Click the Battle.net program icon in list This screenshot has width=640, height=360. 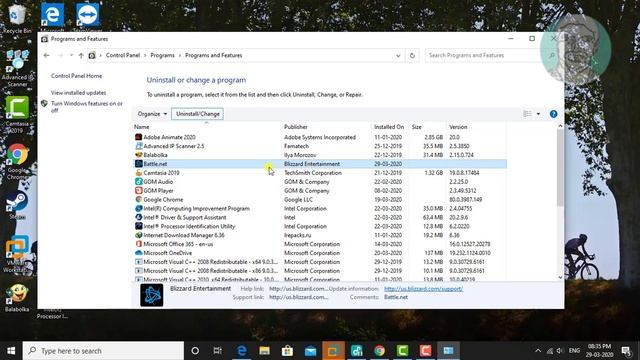point(139,164)
